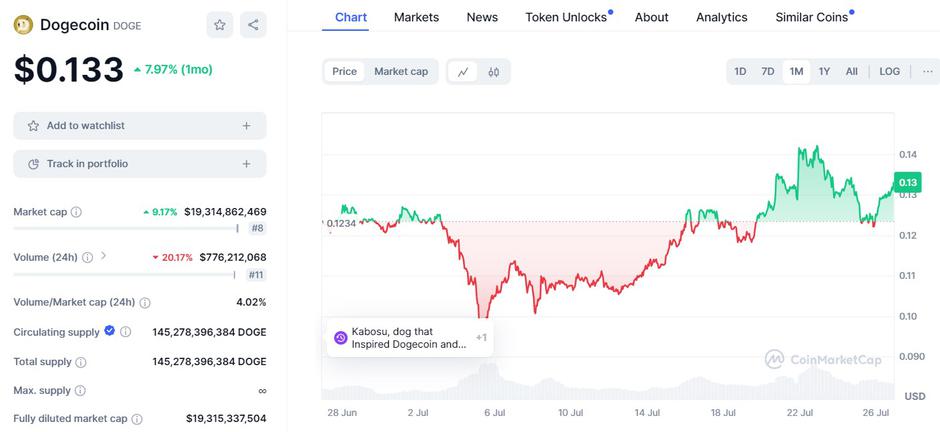The height and width of the screenshot is (432, 940).
Task: Select the 1Y time range button
Action: coord(824,72)
